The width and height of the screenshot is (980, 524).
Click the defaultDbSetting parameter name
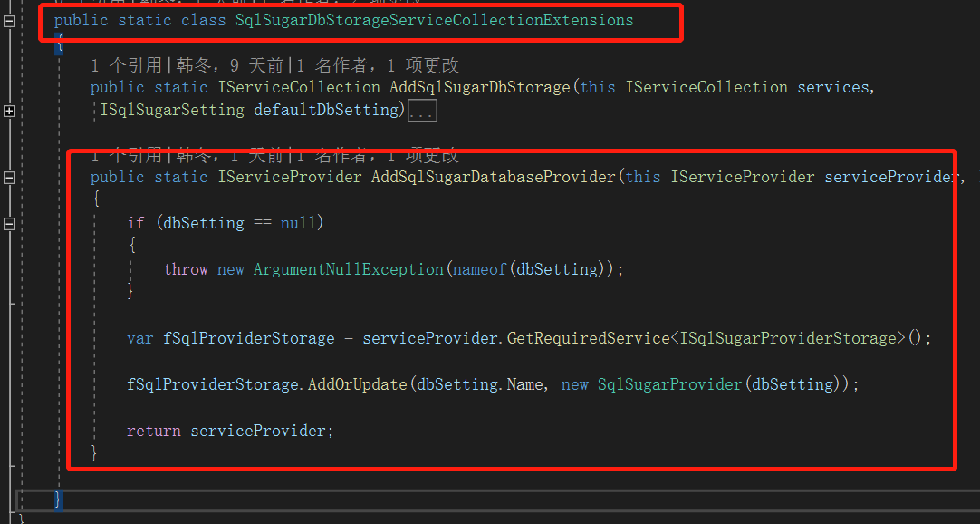[x=326, y=110]
